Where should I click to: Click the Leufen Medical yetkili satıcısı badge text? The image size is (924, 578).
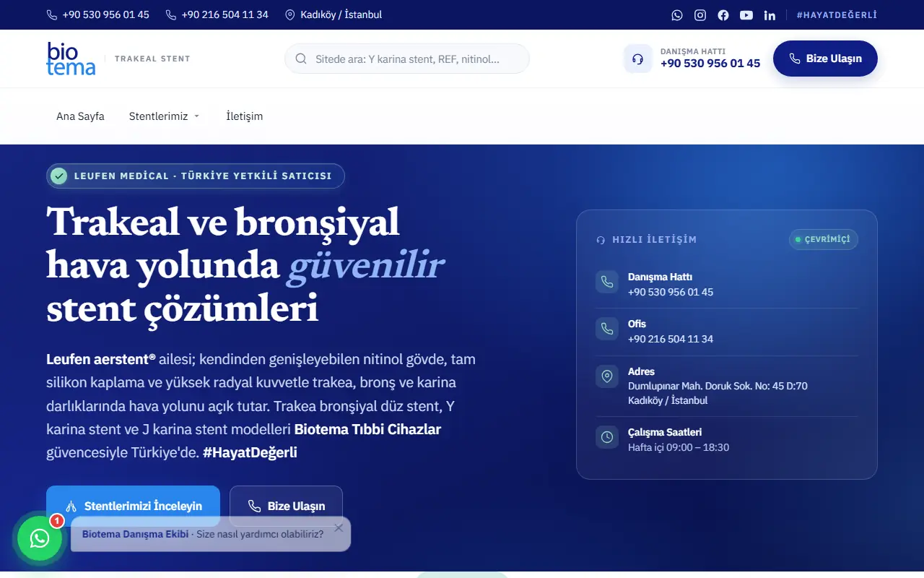click(x=203, y=176)
